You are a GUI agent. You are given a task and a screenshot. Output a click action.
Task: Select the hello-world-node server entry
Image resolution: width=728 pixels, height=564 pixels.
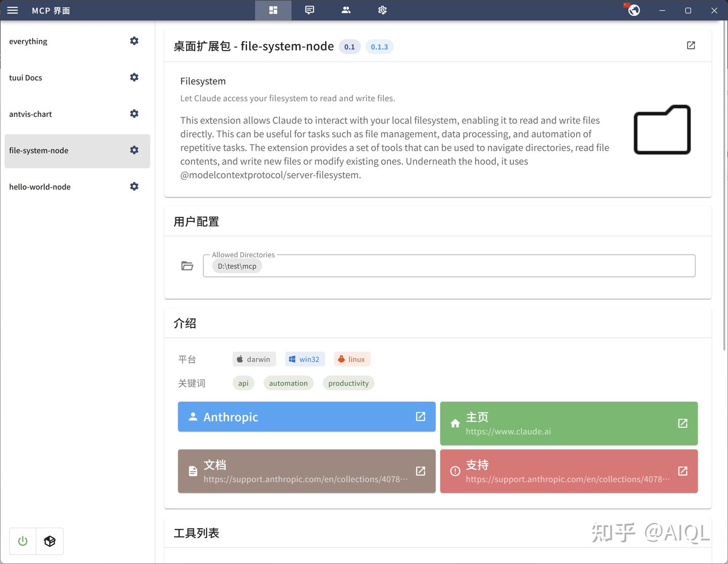(x=77, y=187)
